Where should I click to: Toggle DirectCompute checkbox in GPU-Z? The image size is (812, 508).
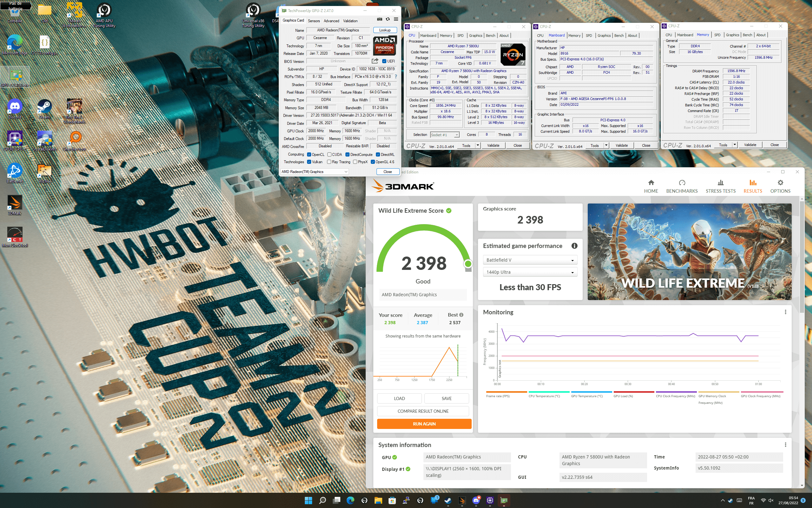tap(347, 155)
